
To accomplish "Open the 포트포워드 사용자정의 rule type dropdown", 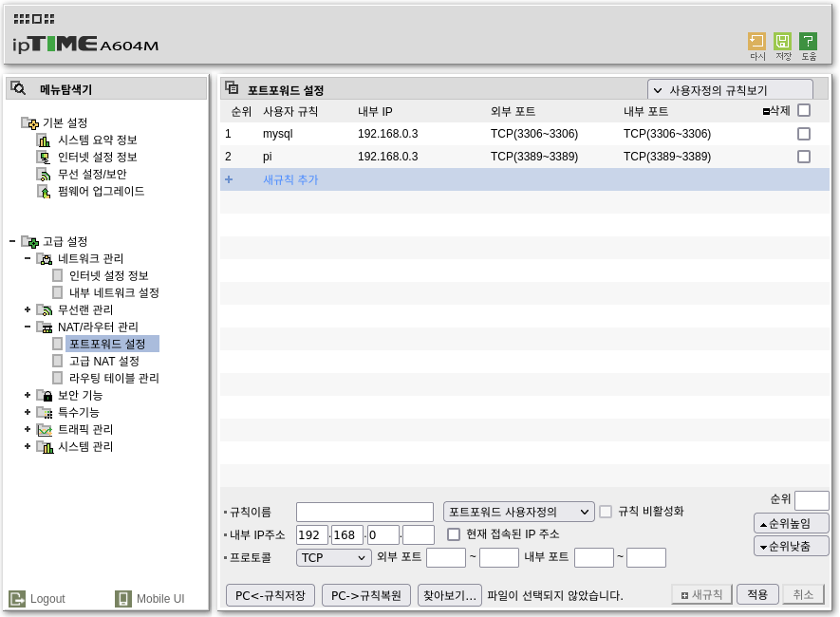I will (x=518, y=512).
